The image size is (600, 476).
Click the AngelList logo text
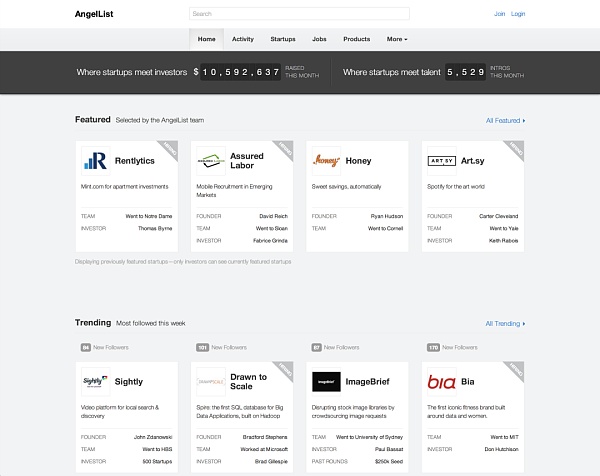[x=94, y=14]
